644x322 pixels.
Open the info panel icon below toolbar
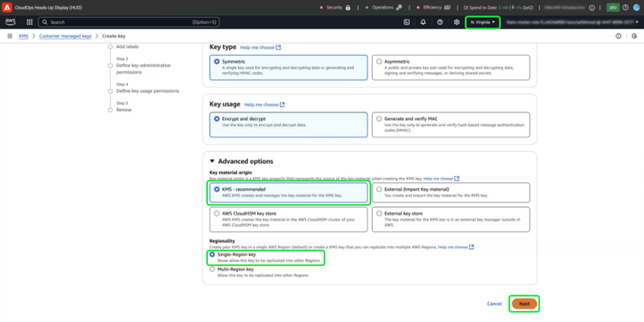click(x=618, y=36)
